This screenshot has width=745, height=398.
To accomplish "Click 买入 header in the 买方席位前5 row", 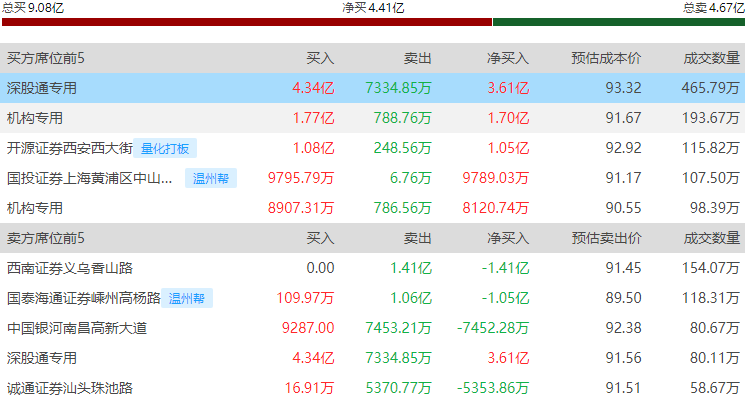I will click(320, 58).
